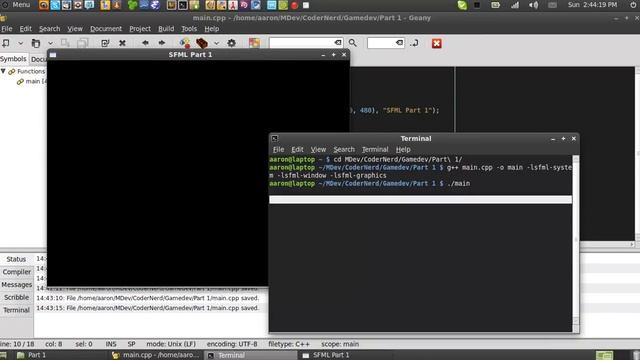Click the Compile toolbar icon

tap(184, 43)
